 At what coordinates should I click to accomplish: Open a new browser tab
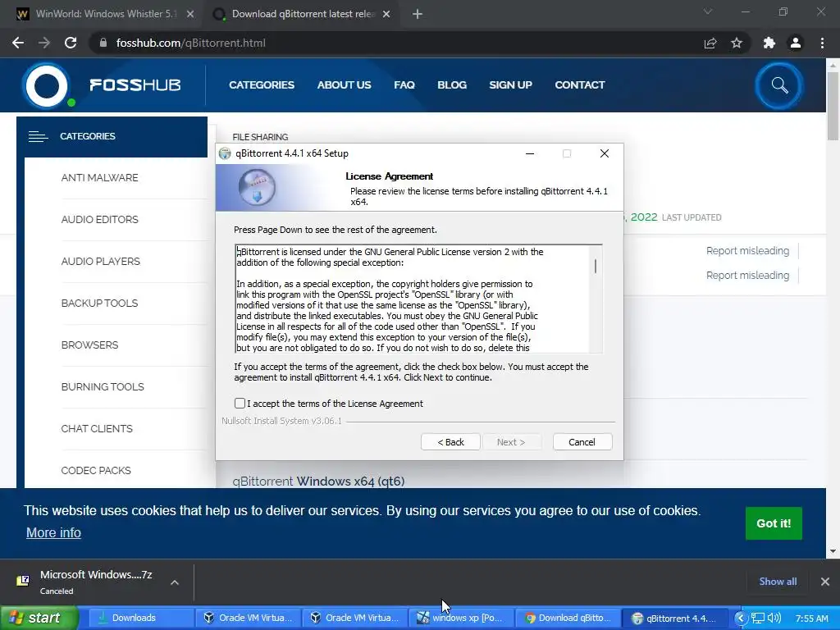418,14
